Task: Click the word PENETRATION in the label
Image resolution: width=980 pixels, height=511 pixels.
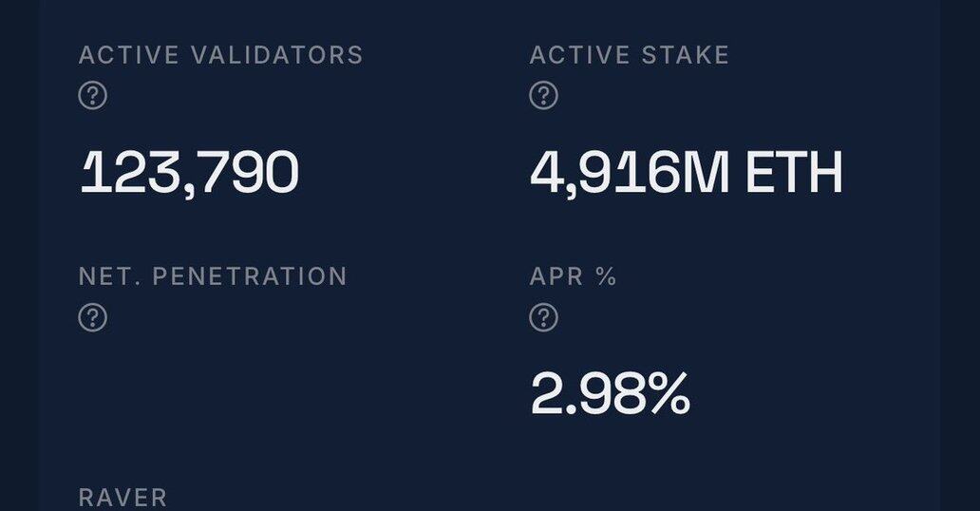Action: point(250,276)
